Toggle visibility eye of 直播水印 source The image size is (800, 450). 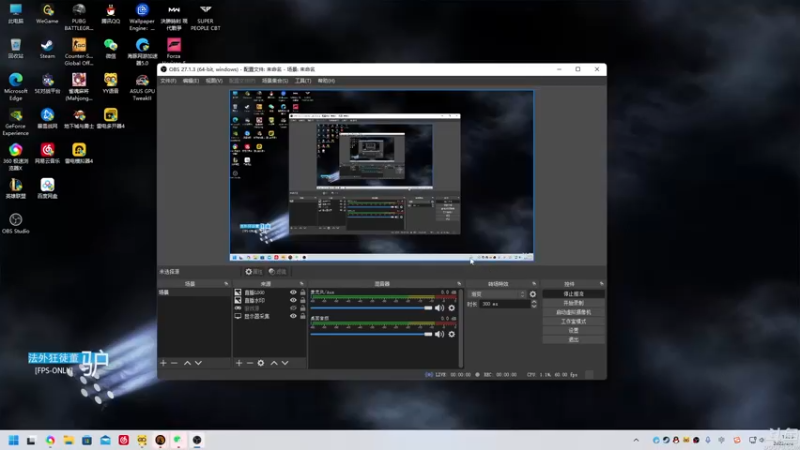[293, 301]
